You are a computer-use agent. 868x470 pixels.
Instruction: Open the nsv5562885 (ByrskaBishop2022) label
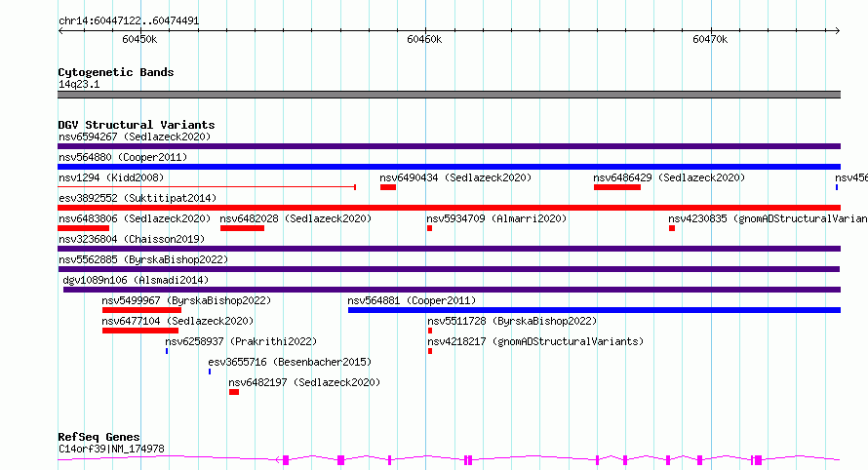click(143, 259)
